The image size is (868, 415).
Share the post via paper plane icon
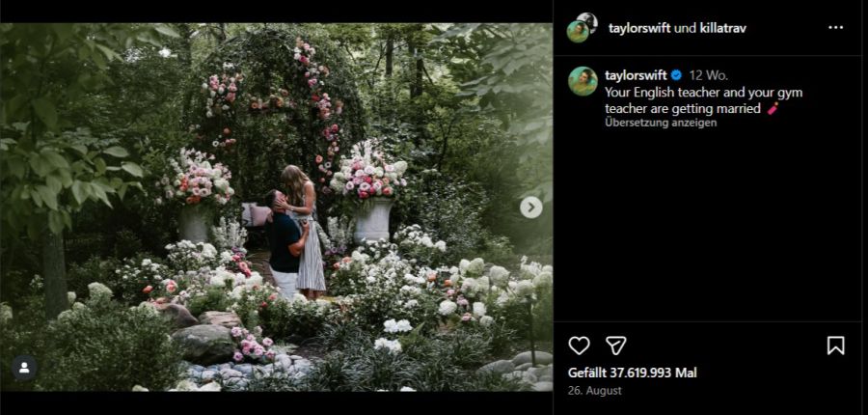pos(615,346)
